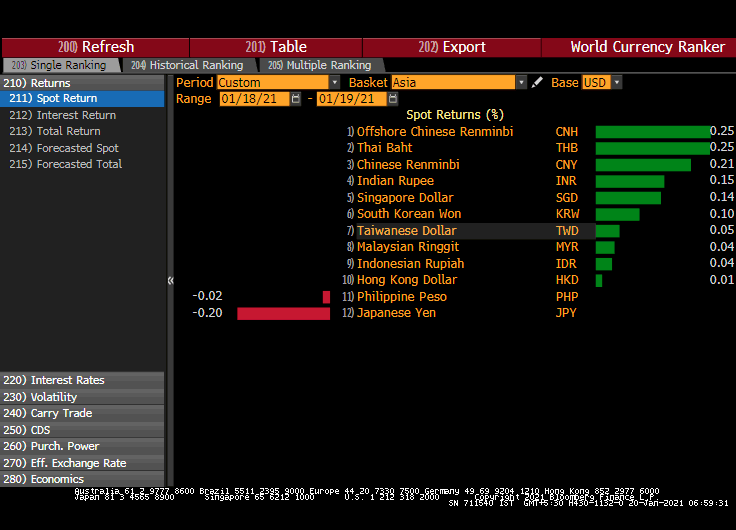Switch to the Historical Ranking tab
The height and width of the screenshot is (530, 736).
(x=187, y=65)
